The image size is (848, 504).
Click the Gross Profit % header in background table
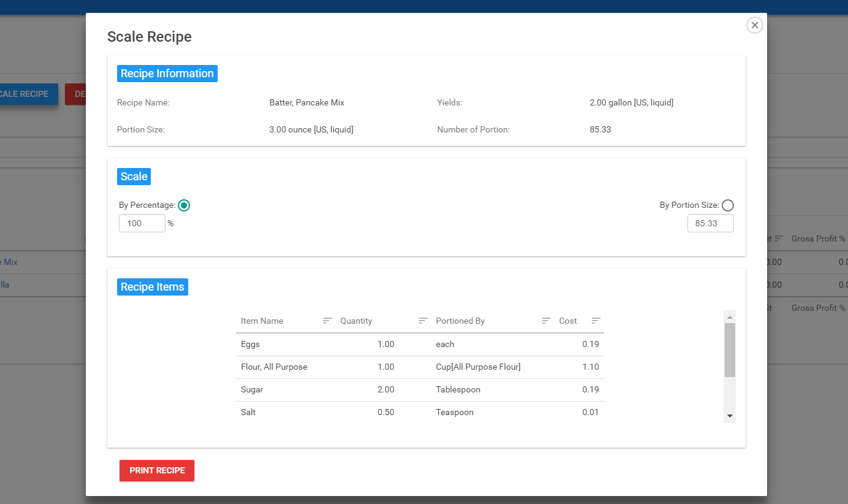click(x=819, y=239)
